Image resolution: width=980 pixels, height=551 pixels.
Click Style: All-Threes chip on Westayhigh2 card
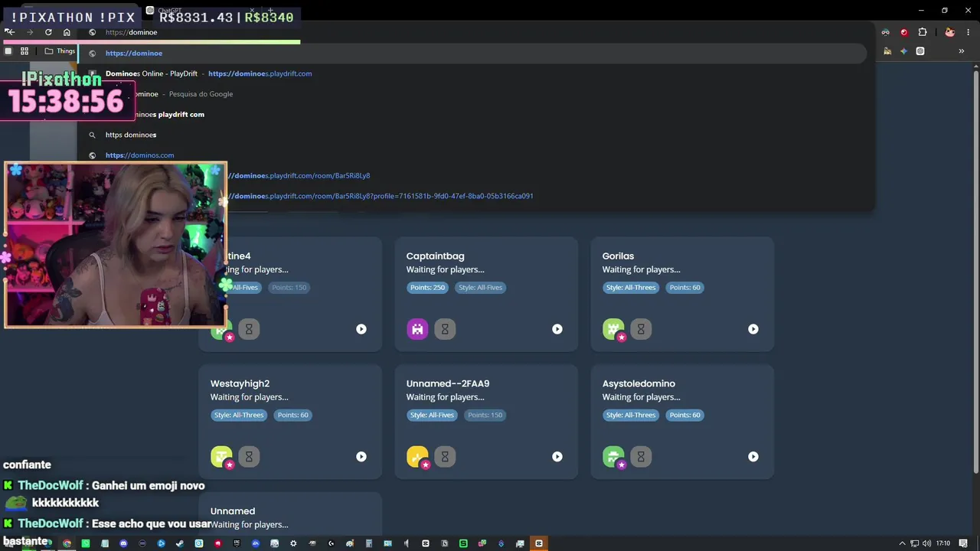pyautogui.click(x=239, y=416)
